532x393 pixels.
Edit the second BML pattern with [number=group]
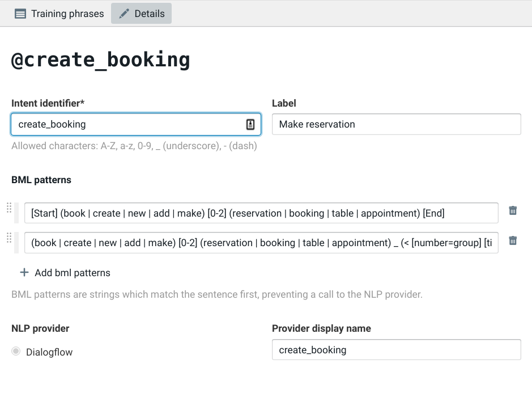coord(261,243)
